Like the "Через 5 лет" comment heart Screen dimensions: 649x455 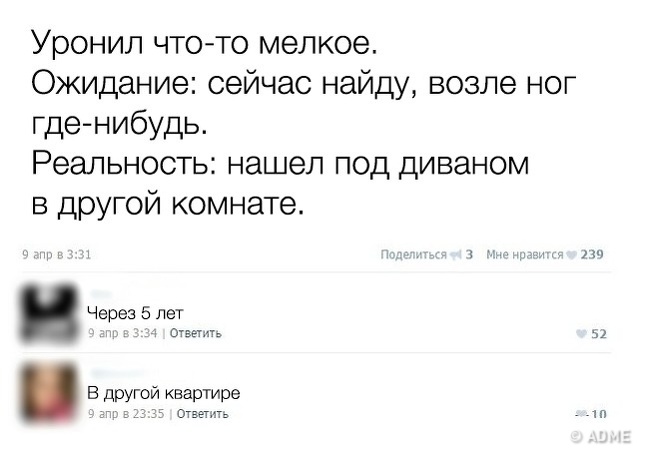point(582,335)
